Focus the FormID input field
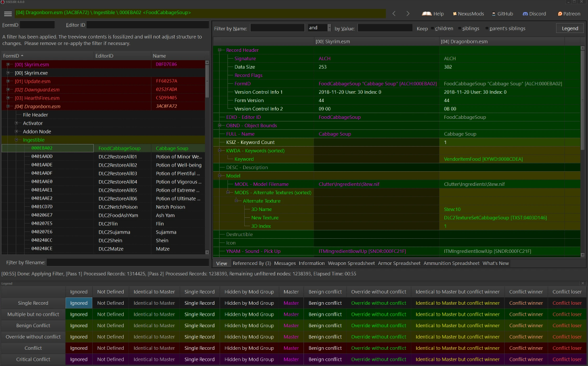This screenshot has height=366, width=588. tap(37, 25)
